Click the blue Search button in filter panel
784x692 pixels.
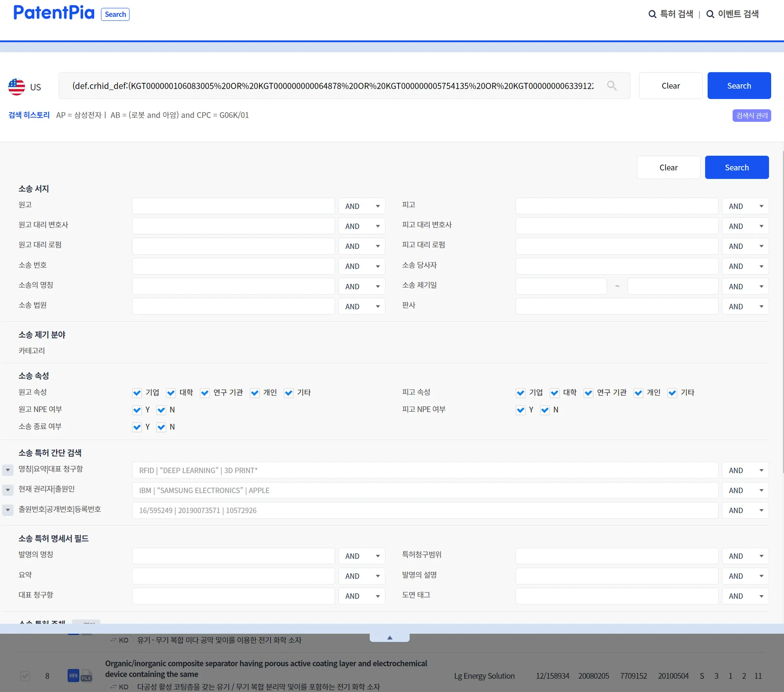737,167
